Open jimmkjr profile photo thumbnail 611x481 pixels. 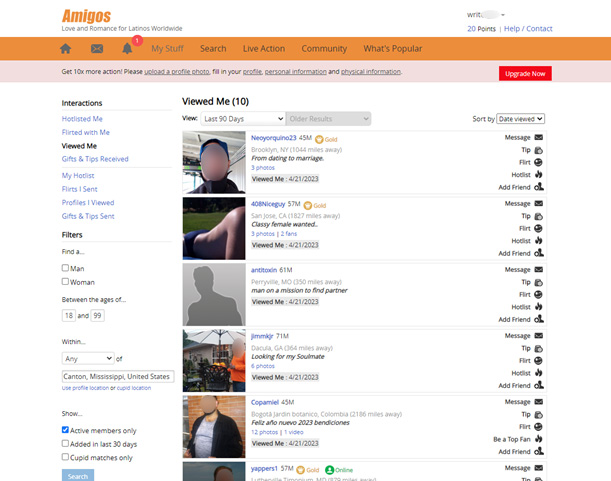click(214, 361)
